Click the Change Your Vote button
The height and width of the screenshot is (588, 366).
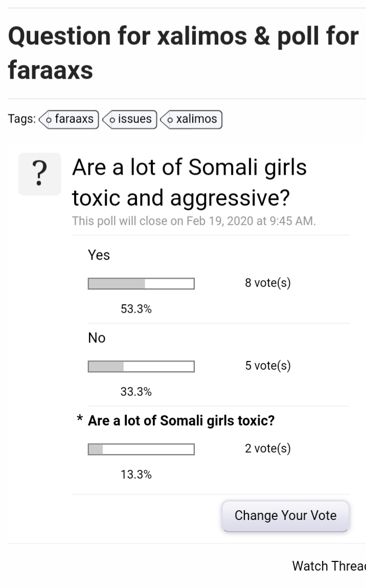(285, 516)
